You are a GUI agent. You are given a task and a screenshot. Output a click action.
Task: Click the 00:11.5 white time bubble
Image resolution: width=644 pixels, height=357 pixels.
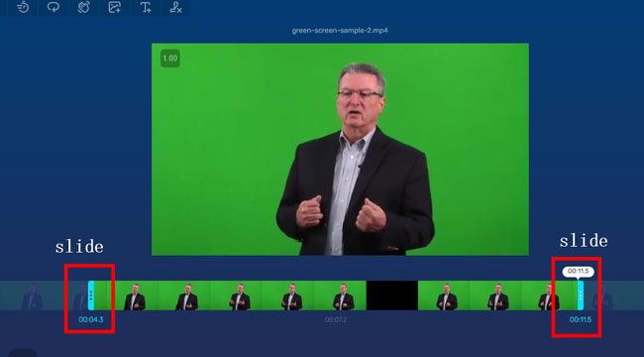click(579, 272)
